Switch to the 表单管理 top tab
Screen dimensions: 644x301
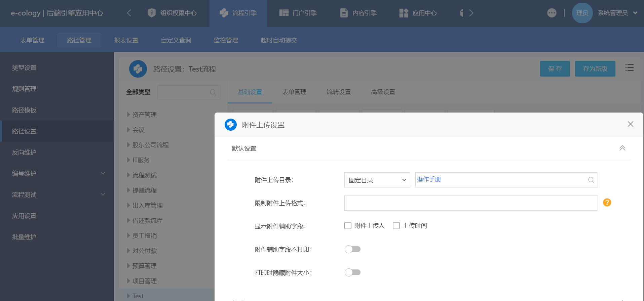pos(32,40)
